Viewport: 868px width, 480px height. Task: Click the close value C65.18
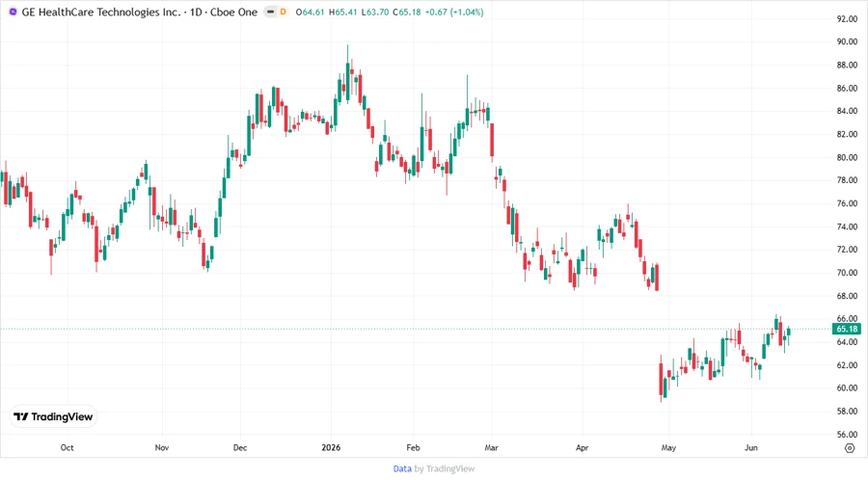407,13
